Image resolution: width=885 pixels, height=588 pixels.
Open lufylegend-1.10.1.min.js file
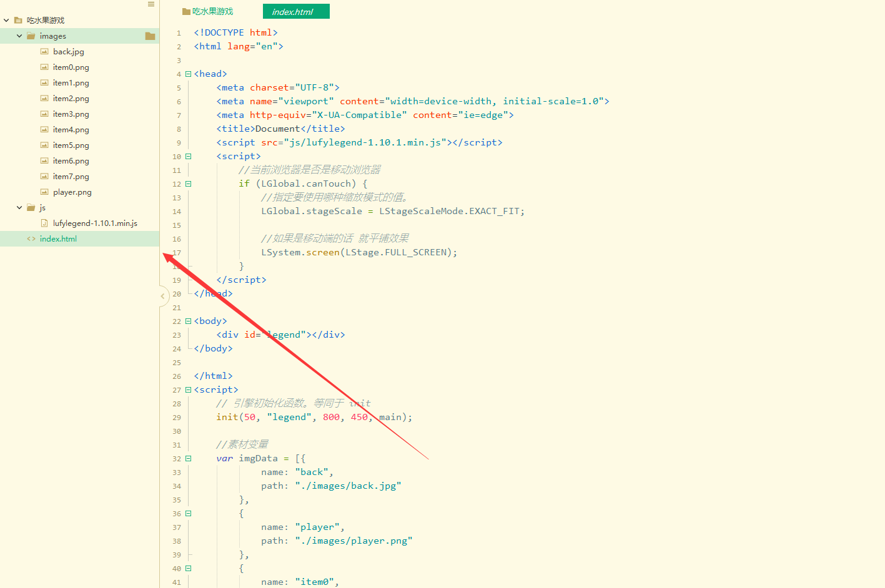tap(95, 223)
